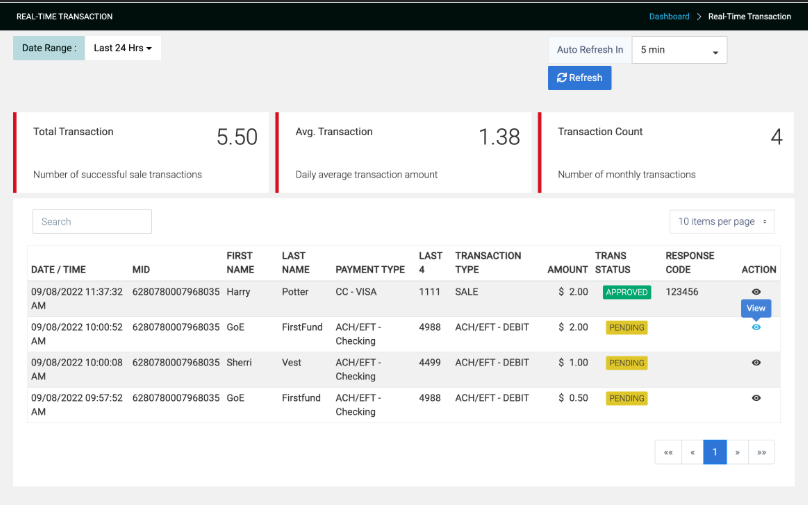The height and width of the screenshot is (505, 808).
Task: Click the Dashboard breadcrumb link
Action: point(669,16)
